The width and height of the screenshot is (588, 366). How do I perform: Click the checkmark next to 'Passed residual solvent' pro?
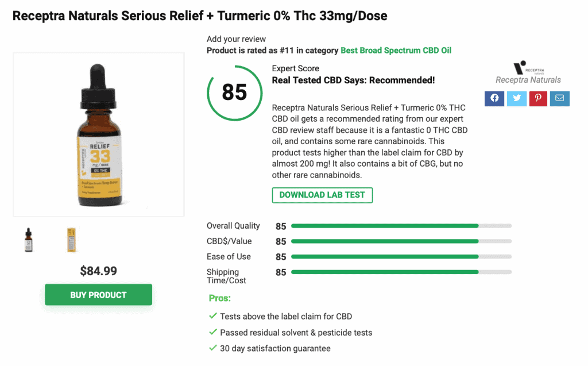212,333
